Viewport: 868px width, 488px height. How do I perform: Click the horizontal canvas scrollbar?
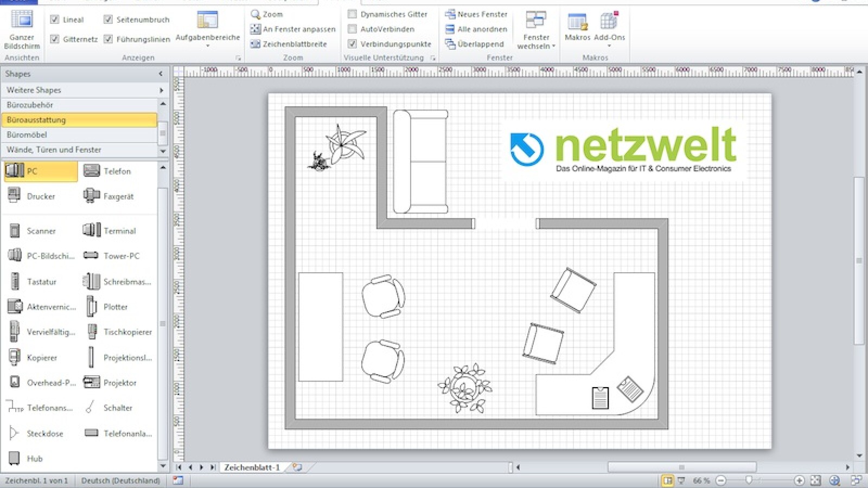[682, 467]
